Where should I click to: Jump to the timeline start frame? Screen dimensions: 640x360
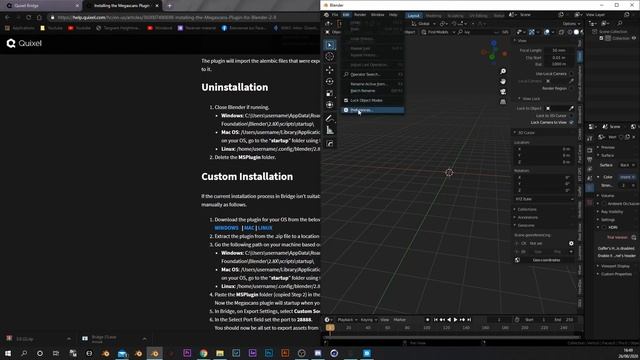pyautogui.click(x=436, y=320)
